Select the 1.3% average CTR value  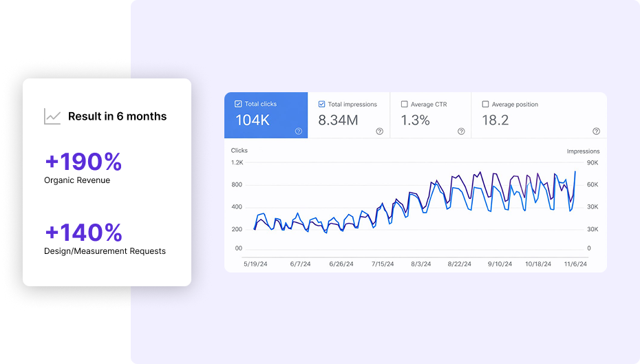[415, 120]
